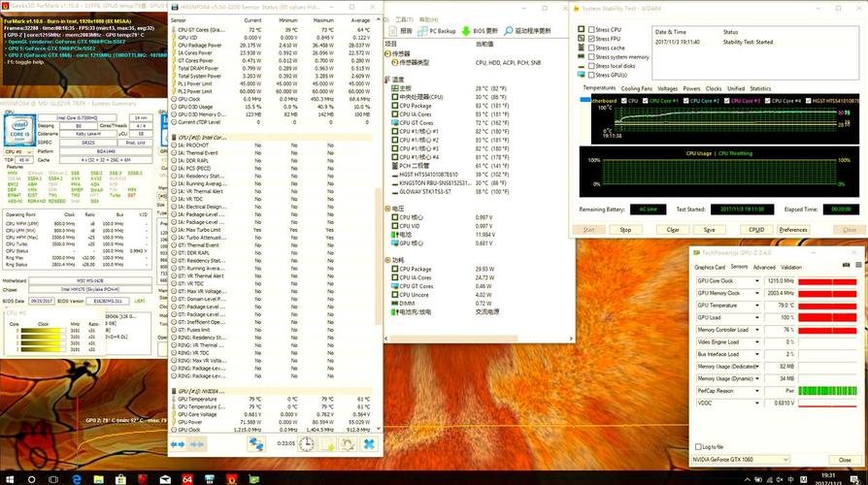Viewport: 868px width, 485px height.
Task: Click the BIOS update green arrow icon
Action: 480,31
